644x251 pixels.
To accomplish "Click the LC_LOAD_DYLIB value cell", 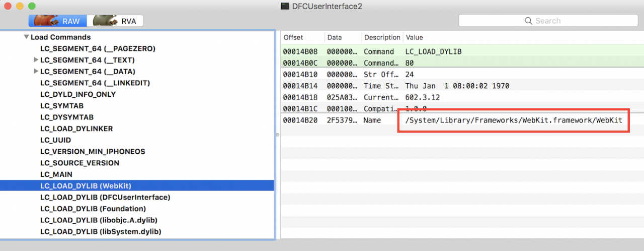I will (x=433, y=51).
